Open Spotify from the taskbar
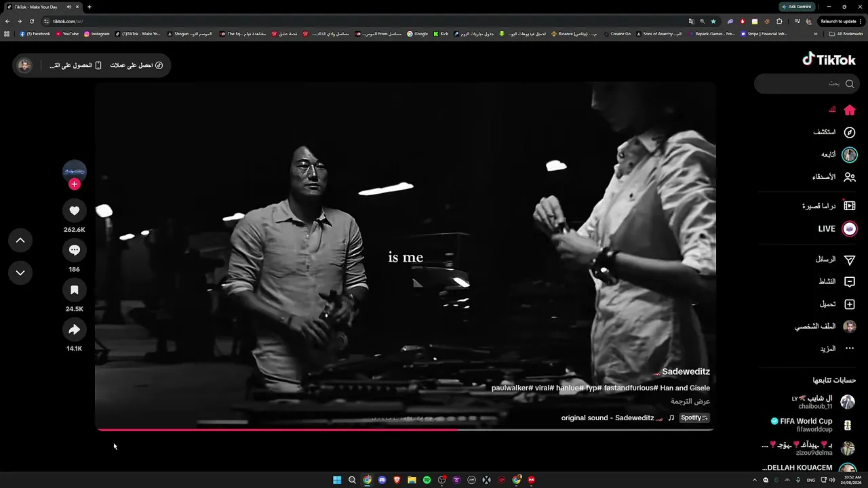868x488 pixels. (x=427, y=480)
